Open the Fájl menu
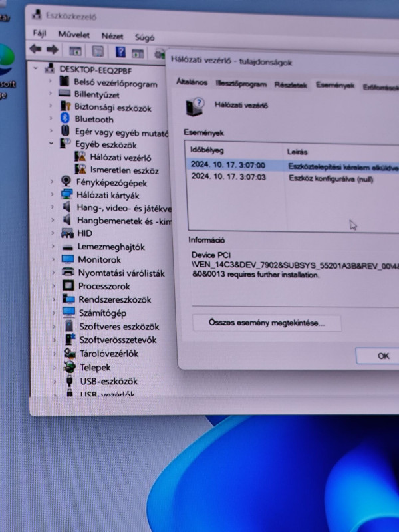Viewport: 399px width, 532px height. pos(39,33)
